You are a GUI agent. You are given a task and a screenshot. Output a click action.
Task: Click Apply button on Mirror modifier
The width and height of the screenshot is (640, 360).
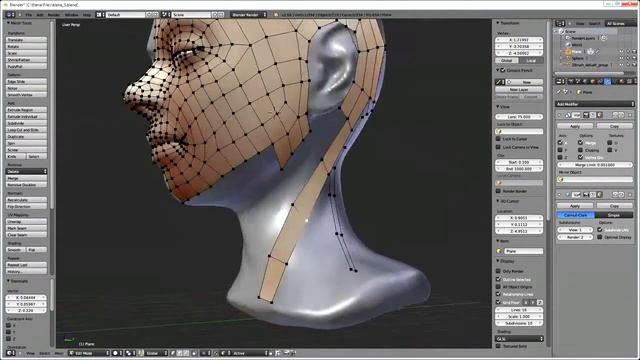[575, 126]
